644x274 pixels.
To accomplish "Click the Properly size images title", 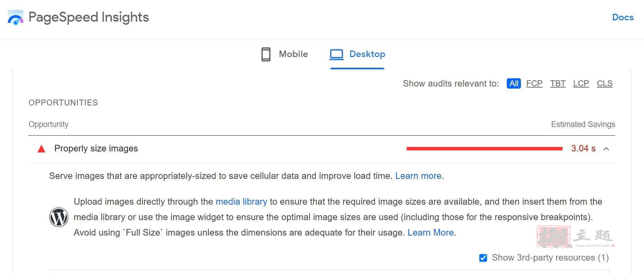I will pyautogui.click(x=96, y=148).
